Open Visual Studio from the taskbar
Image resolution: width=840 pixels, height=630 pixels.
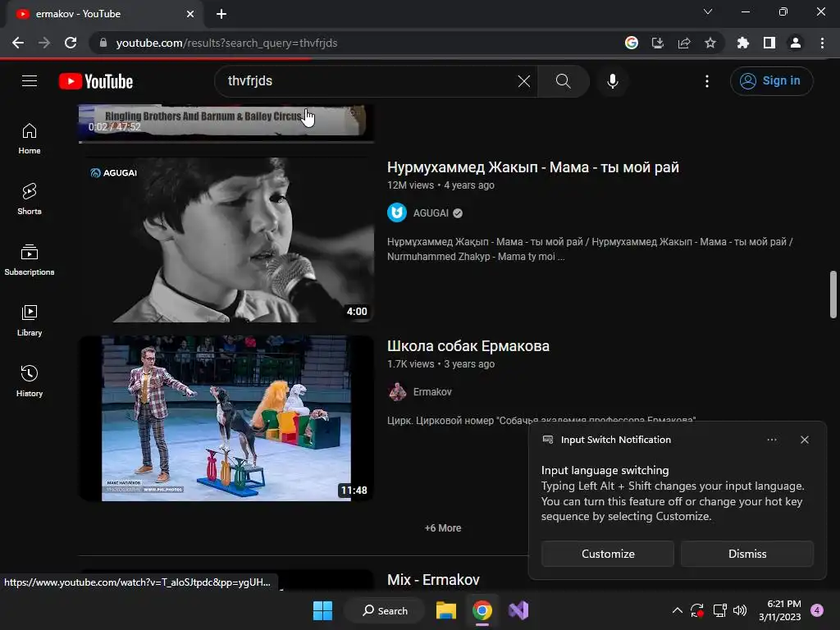point(518,610)
